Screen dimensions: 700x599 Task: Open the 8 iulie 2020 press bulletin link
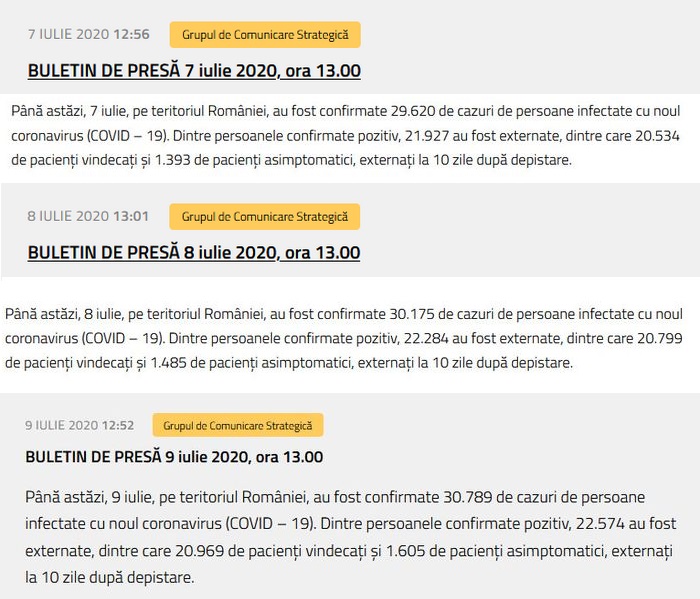pos(194,253)
